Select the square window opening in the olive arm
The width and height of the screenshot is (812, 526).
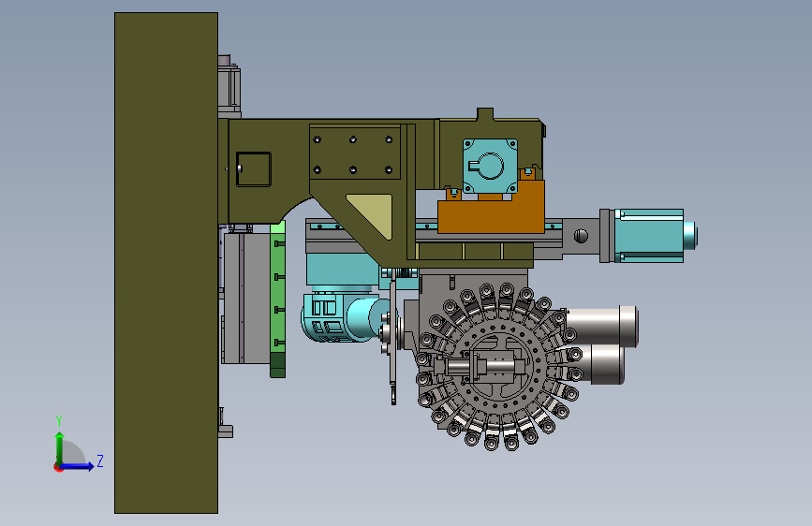(x=254, y=169)
